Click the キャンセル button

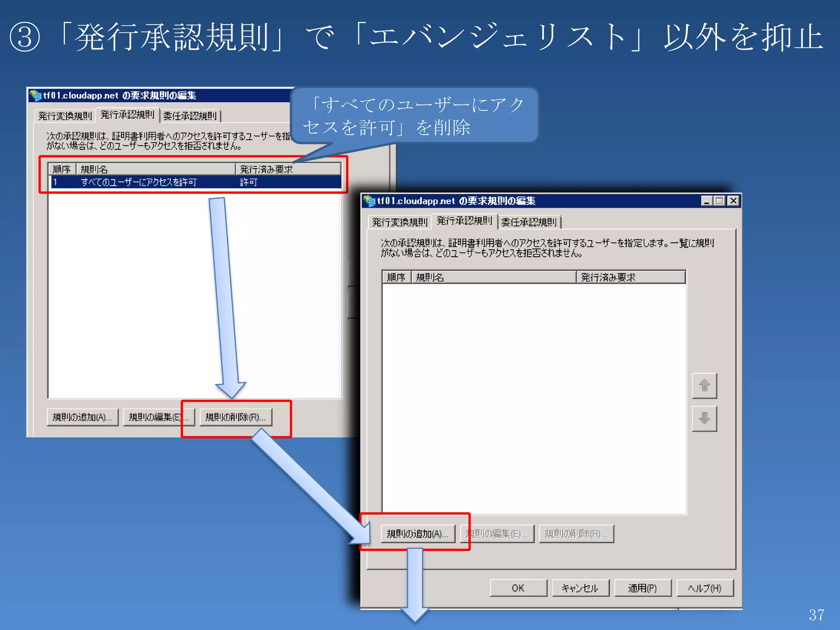(580, 588)
